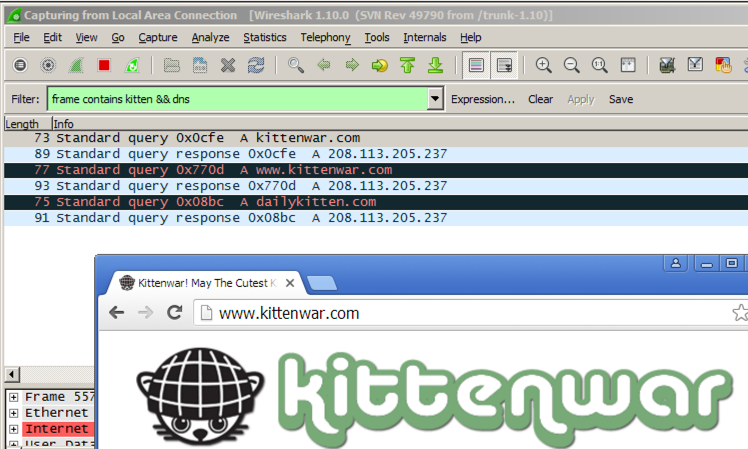
Task: Open the capture interfaces list icon
Action: pyautogui.click(x=20, y=65)
